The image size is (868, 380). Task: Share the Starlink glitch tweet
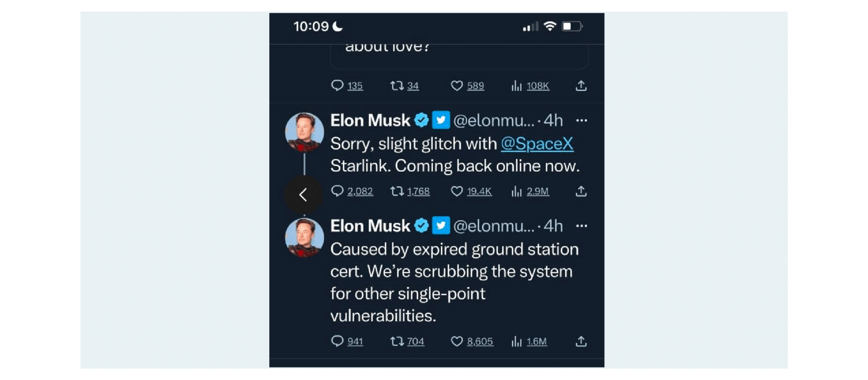click(x=581, y=191)
